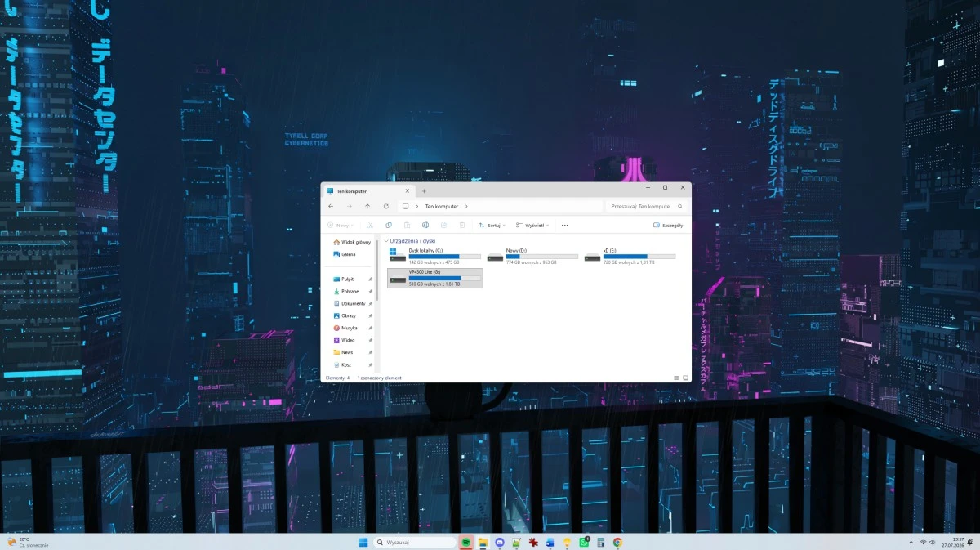Open Spotify from taskbar
980x550 pixels.
point(465,542)
